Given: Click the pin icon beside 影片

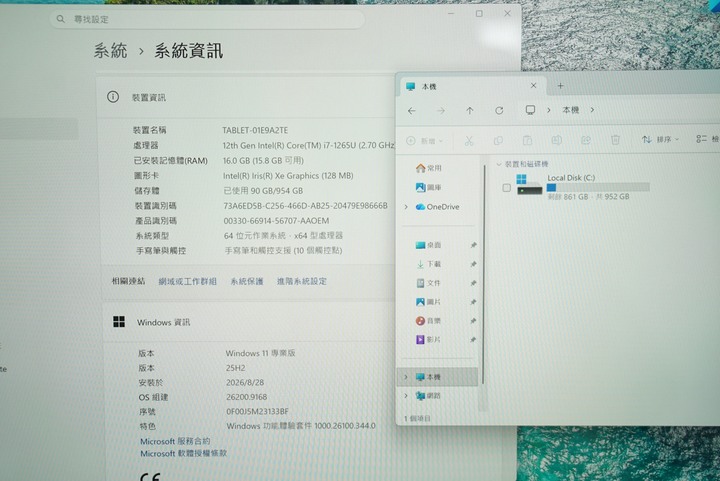Looking at the screenshot, I should coord(473,339).
